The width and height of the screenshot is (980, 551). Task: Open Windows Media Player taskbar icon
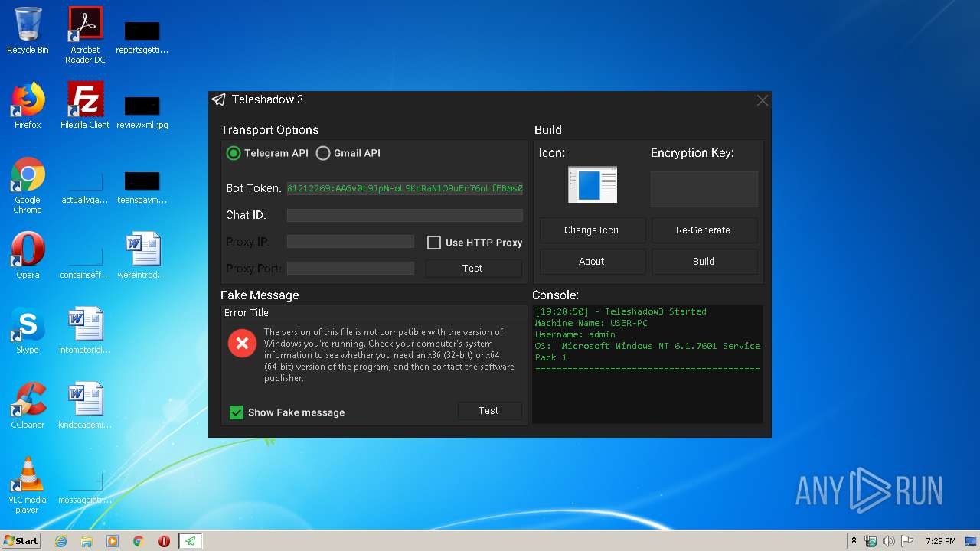click(113, 541)
